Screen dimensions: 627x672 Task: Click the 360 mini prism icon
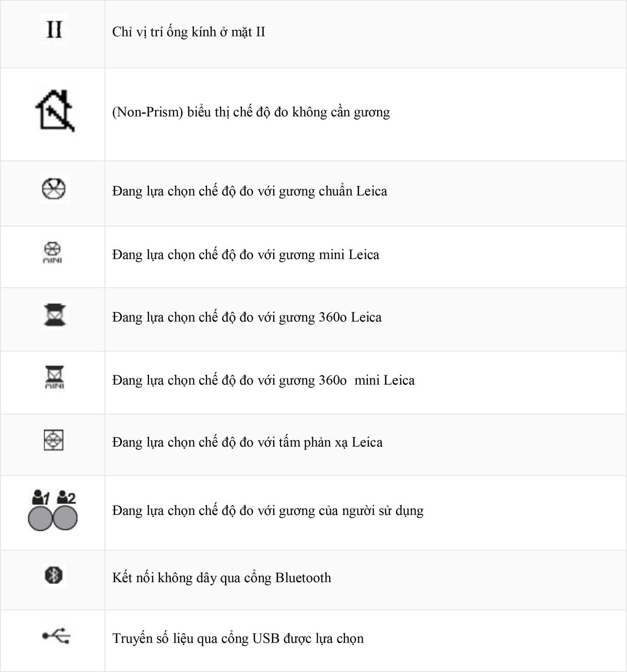tap(55, 378)
